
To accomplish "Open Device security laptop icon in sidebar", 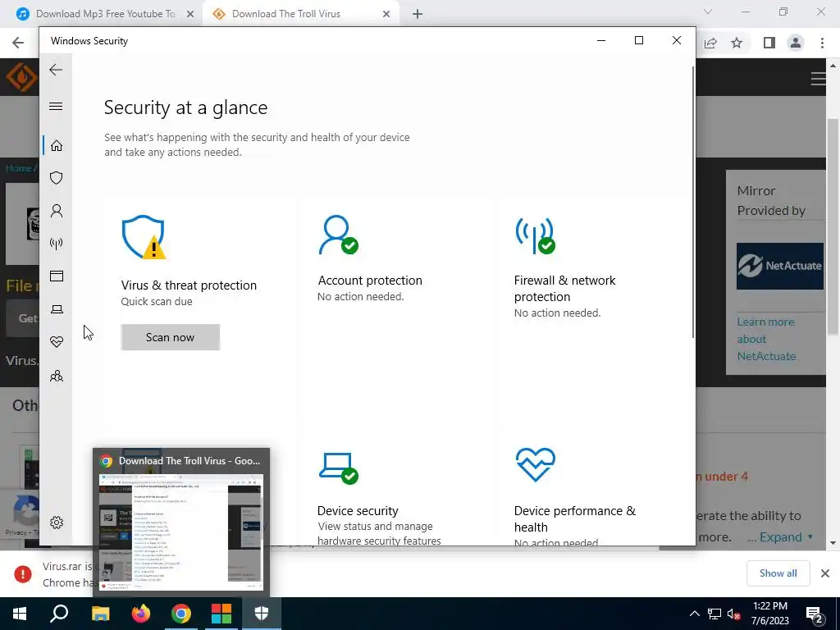I will tap(57, 309).
